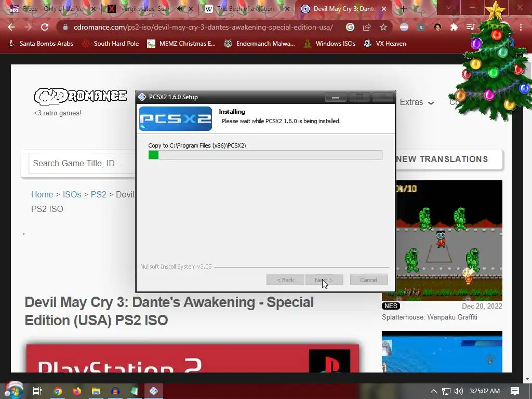Image resolution: width=532 pixels, height=399 pixels.
Task: Open the avatar face extension icon
Action: (x=437, y=27)
